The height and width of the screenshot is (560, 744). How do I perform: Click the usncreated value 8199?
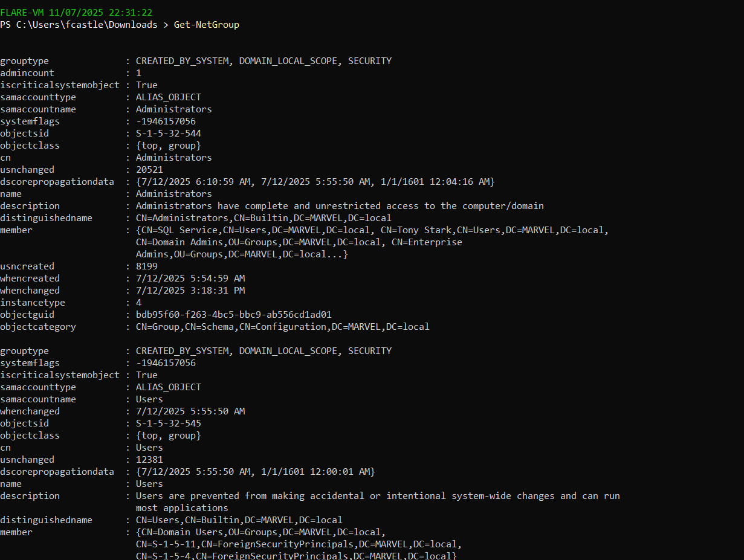(x=147, y=266)
